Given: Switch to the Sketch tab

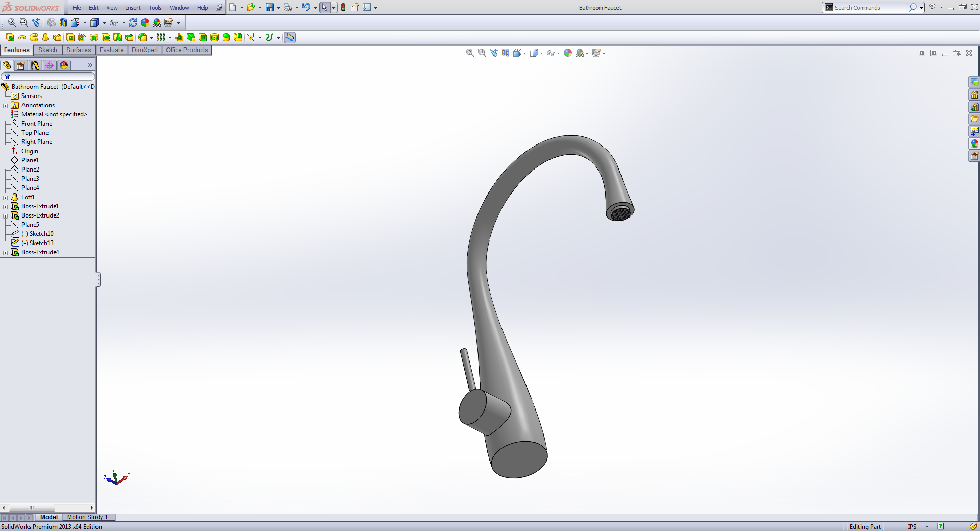Looking at the screenshot, I should 47,50.
